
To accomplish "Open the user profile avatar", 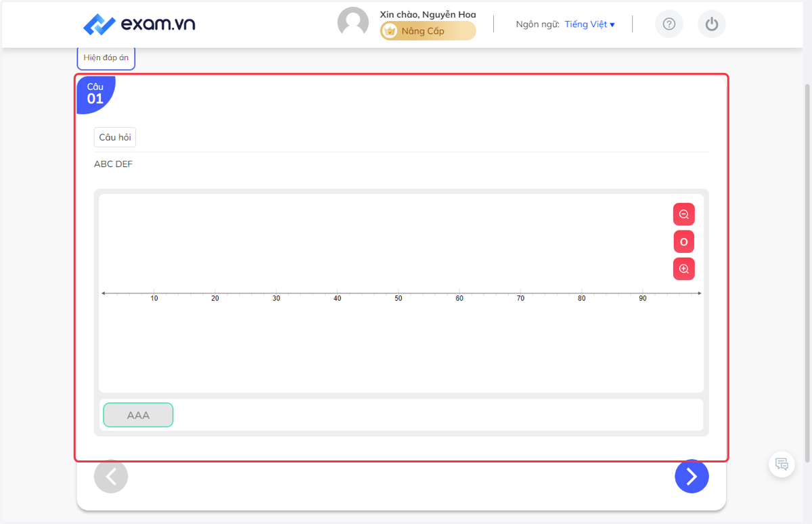I will (353, 23).
